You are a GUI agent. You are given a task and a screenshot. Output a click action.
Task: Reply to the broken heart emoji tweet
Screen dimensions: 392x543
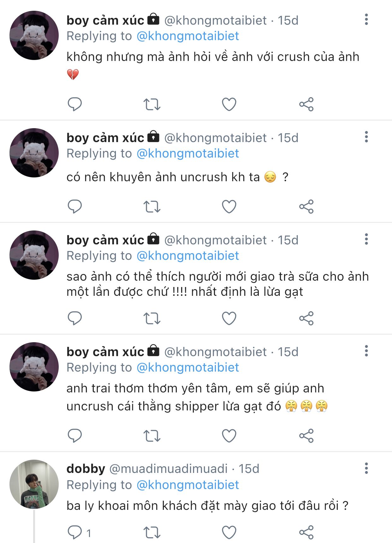[75, 104]
